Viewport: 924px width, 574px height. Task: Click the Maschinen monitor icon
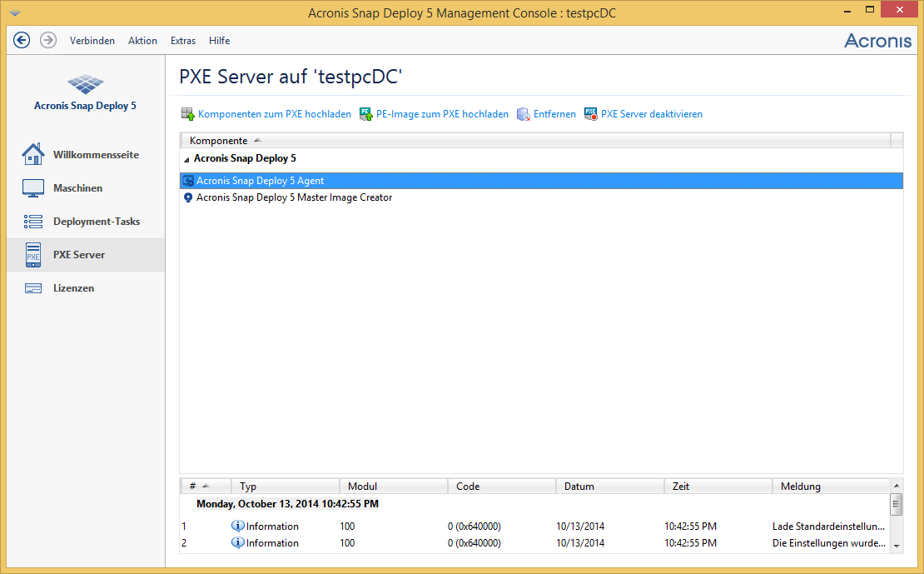click(33, 188)
